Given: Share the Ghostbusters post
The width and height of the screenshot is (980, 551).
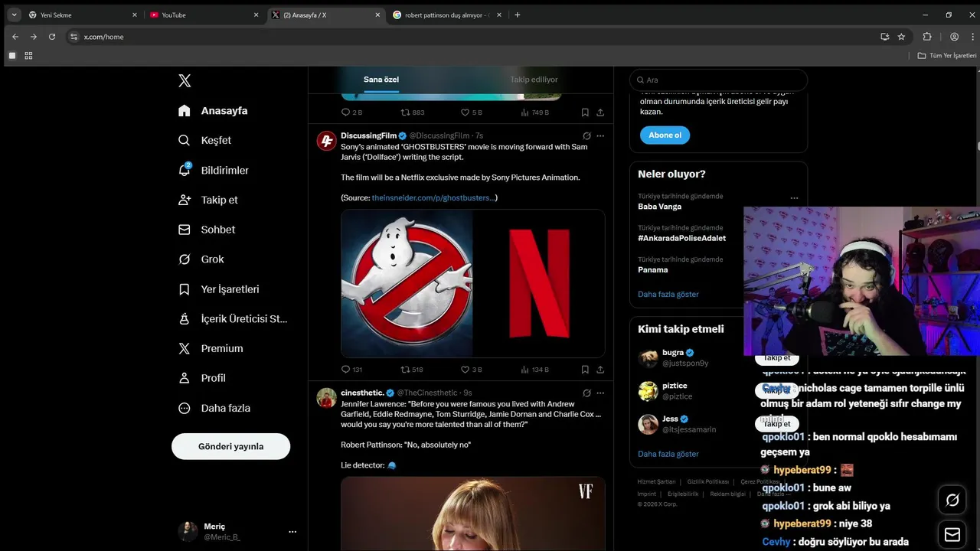Looking at the screenshot, I should coord(600,370).
